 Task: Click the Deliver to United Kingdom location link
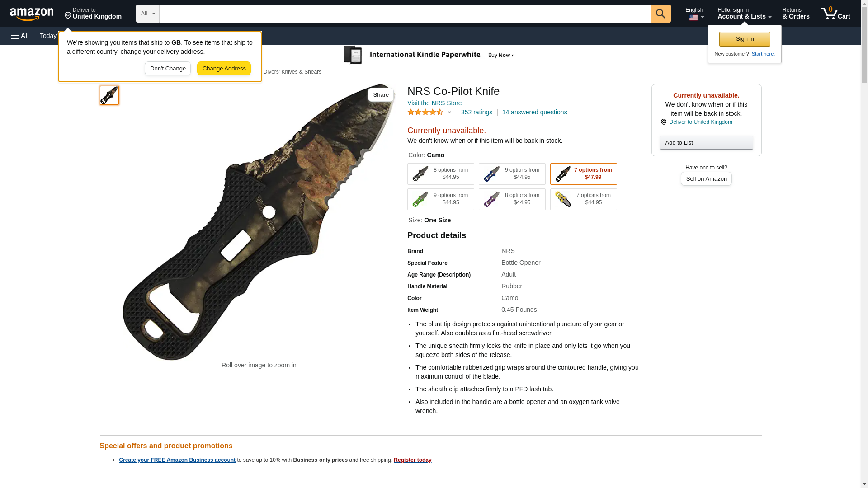[x=700, y=122]
